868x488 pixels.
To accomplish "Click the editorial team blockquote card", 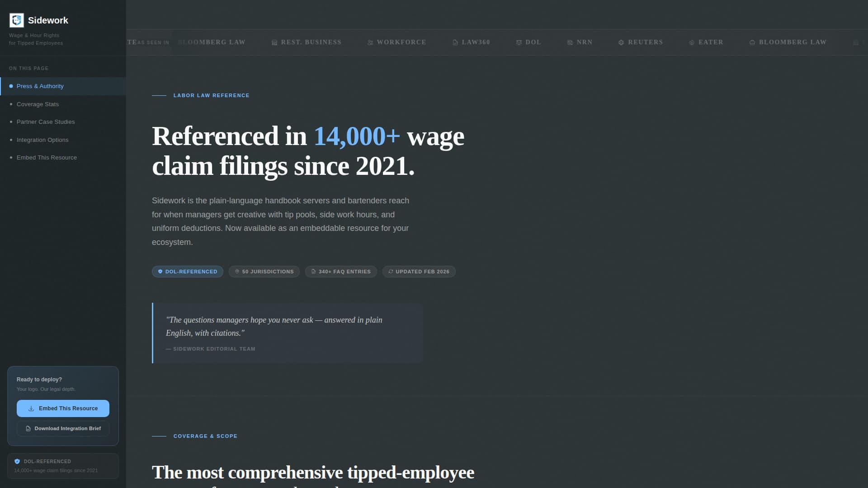I will (x=288, y=333).
